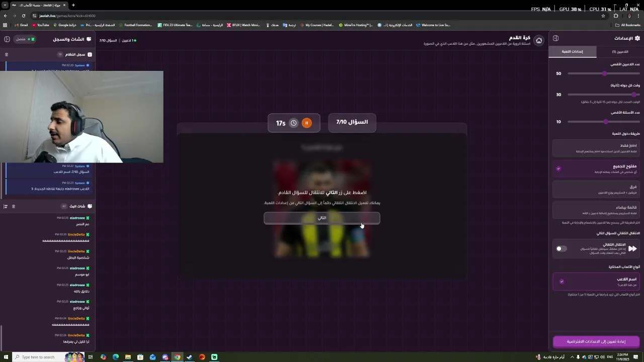Click the chat bubble icon beside الشات والسجل
The image size is (644, 362).
pos(89,39)
